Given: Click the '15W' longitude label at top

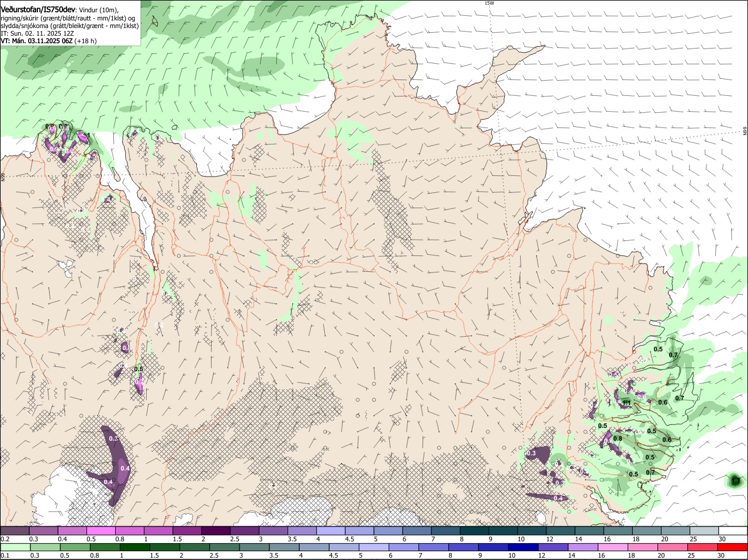Looking at the screenshot, I should click(x=489, y=3).
